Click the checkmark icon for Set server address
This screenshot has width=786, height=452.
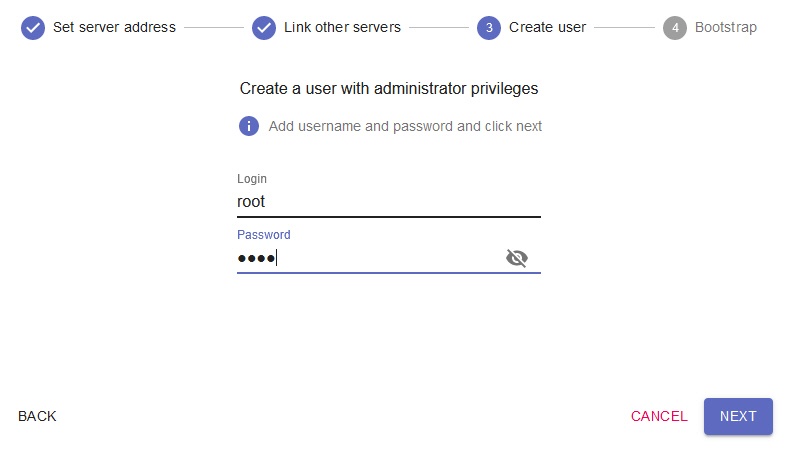[33, 27]
